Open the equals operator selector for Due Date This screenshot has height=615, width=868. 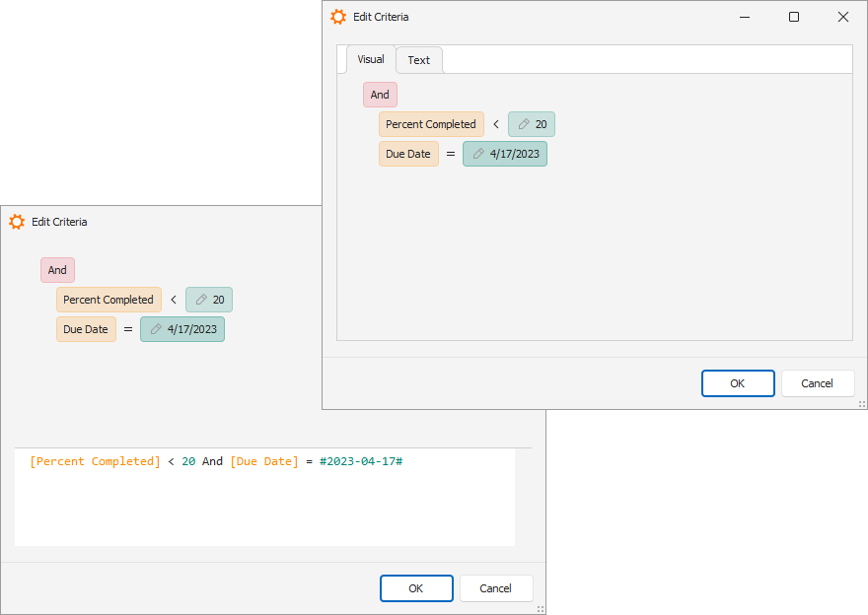point(451,154)
